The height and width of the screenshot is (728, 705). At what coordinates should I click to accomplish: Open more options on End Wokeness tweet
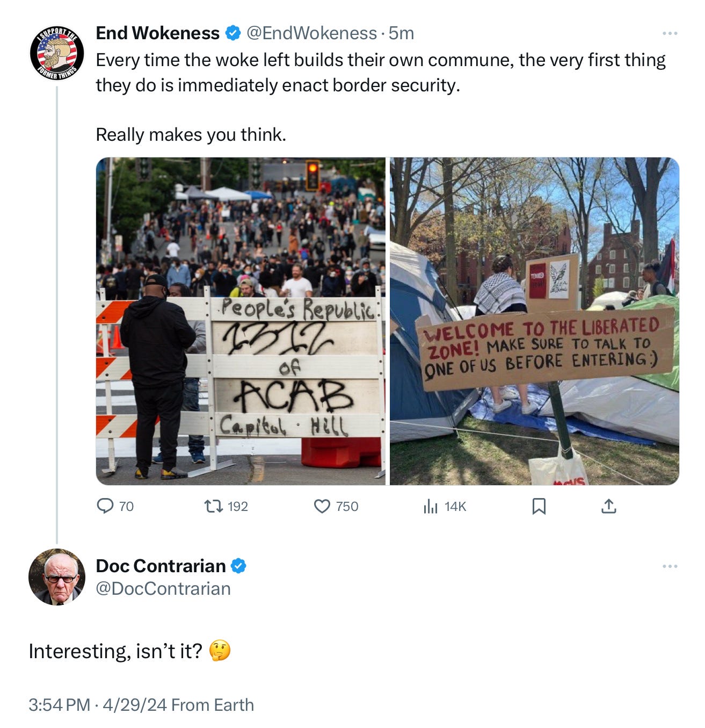pos(670,33)
